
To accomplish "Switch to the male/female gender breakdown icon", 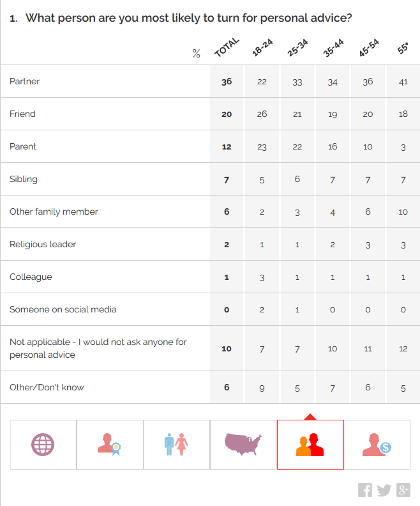I will click(176, 444).
